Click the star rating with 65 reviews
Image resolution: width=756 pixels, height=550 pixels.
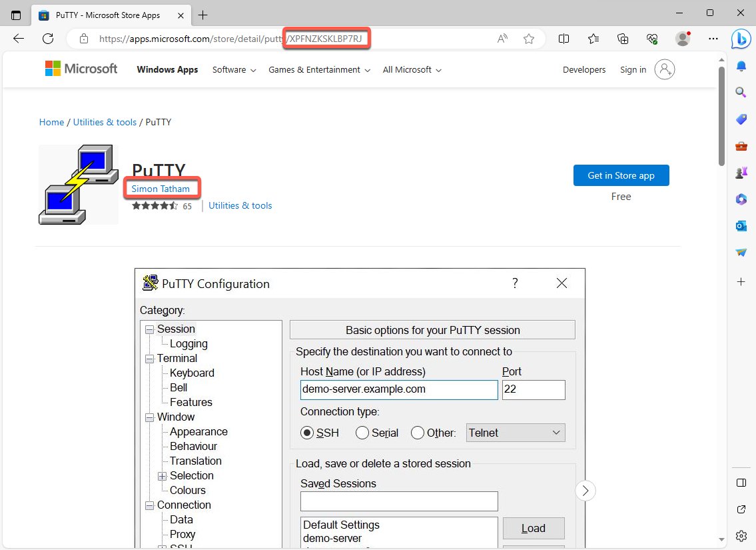161,206
